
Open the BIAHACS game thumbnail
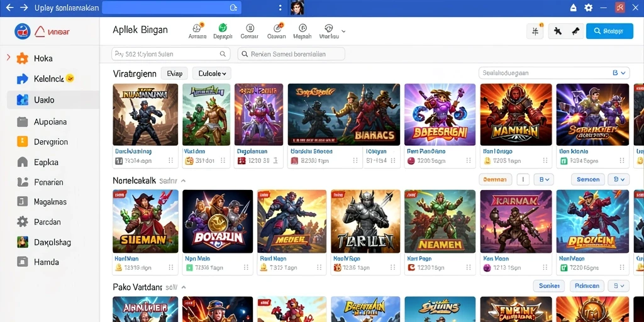tap(344, 114)
